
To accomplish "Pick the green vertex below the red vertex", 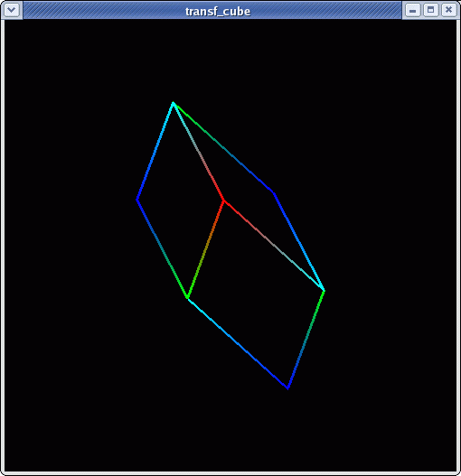I will click(x=187, y=298).
